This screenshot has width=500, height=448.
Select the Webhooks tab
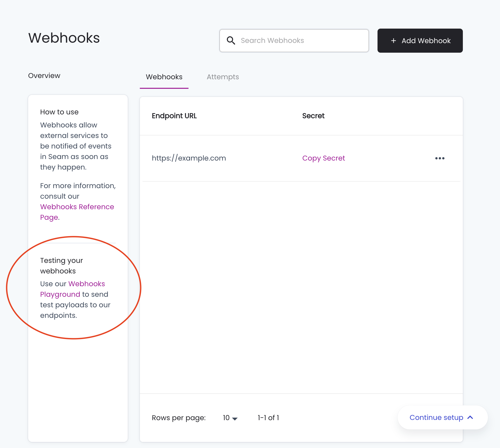pyautogui.click(x=164, y=77)
